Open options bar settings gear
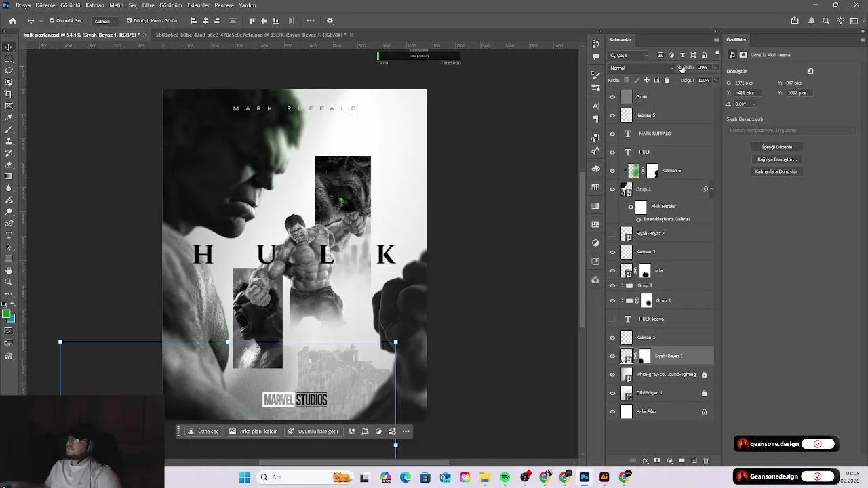Screen dimensions: 868x488 (x=330, y=21)
